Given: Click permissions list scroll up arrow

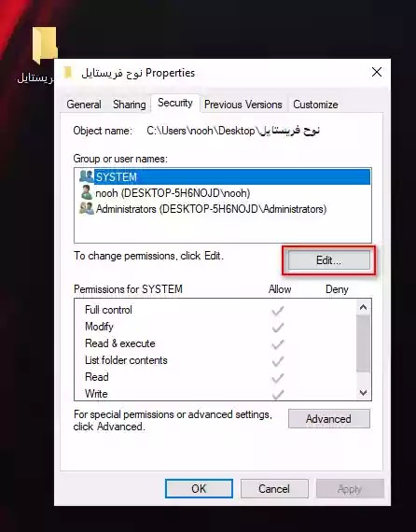Looking at the screenshot, I should [363, 307].
